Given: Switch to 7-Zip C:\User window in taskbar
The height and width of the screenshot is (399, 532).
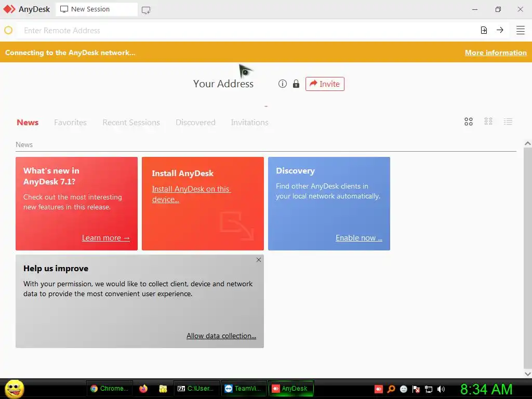Looking at the screenshot, I should (197, 389).
